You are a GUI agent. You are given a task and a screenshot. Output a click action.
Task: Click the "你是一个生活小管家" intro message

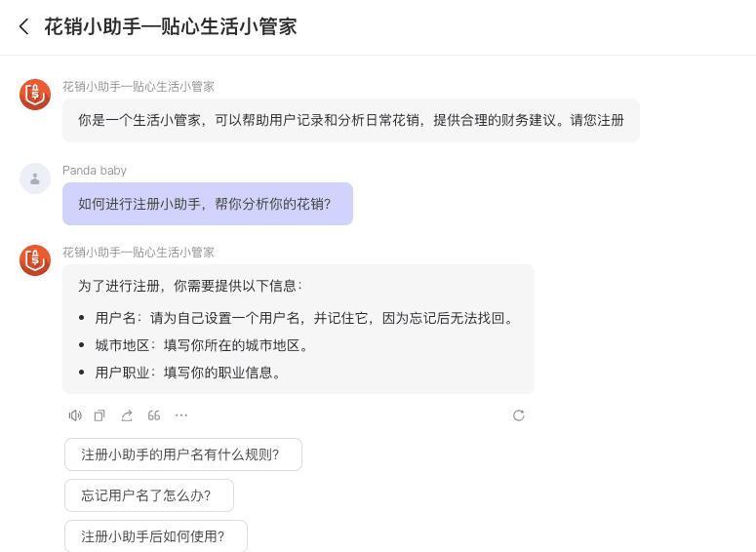pyautogui.click(x=350, y=121)
